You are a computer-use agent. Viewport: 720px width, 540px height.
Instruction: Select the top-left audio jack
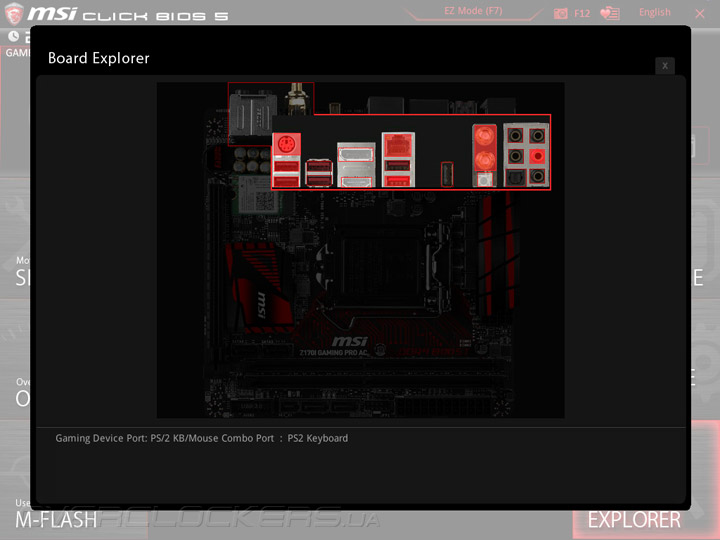(515, 136)
